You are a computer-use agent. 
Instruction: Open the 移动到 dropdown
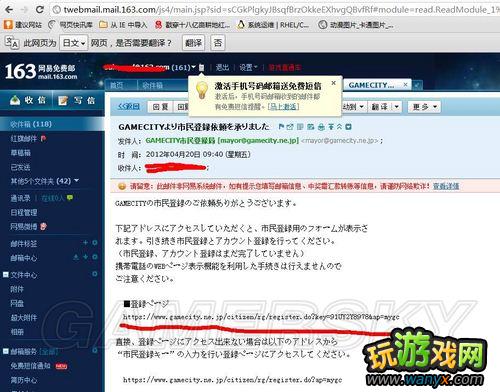coord(354,107)
